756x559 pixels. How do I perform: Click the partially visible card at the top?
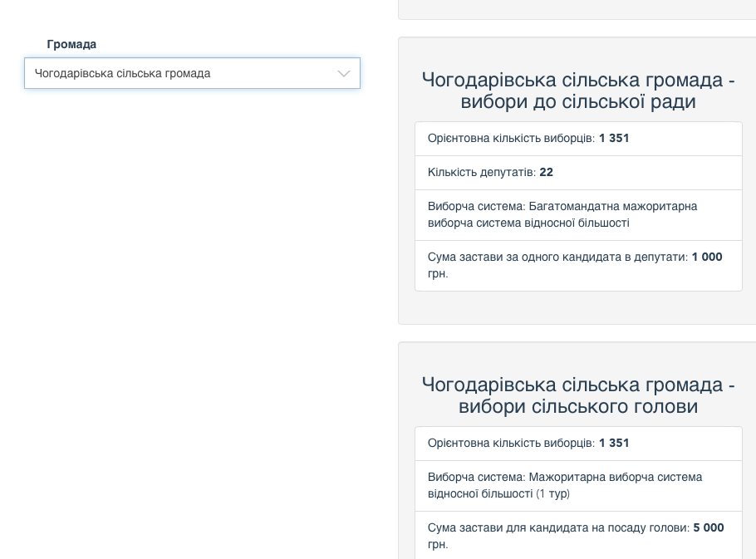tap(578, 8)
